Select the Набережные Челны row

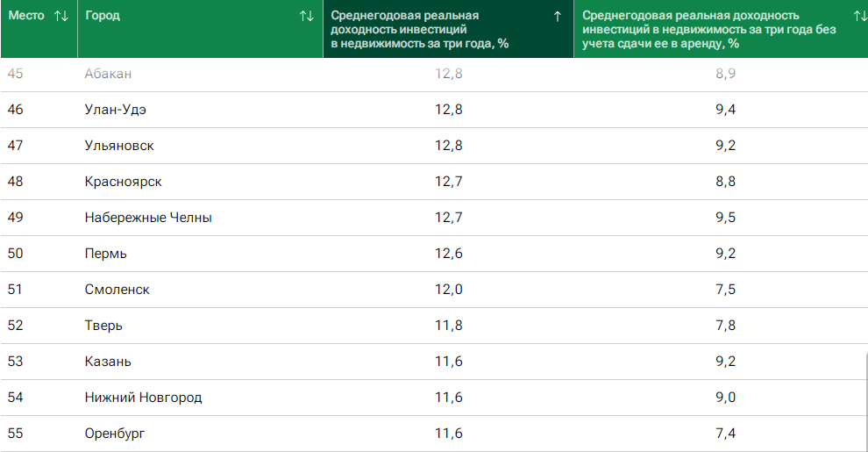[x=148, y=218]
